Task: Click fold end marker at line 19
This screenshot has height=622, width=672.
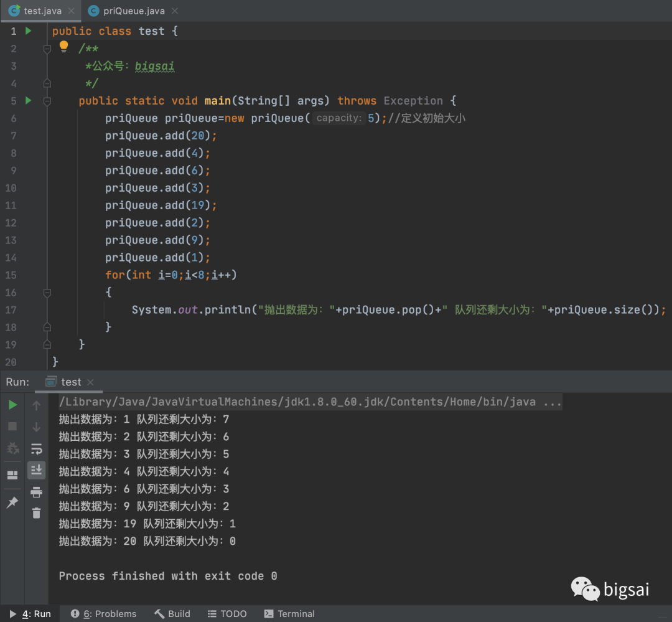Action: 47,344
